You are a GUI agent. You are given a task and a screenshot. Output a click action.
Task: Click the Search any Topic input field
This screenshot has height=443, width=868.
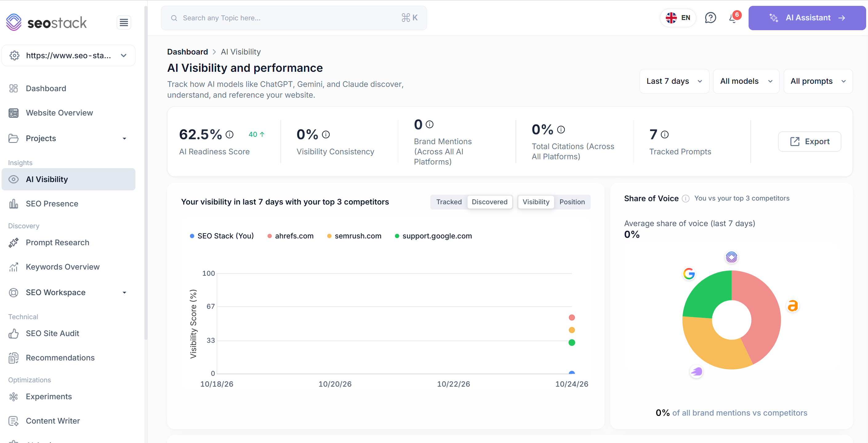tap(294, 18)
